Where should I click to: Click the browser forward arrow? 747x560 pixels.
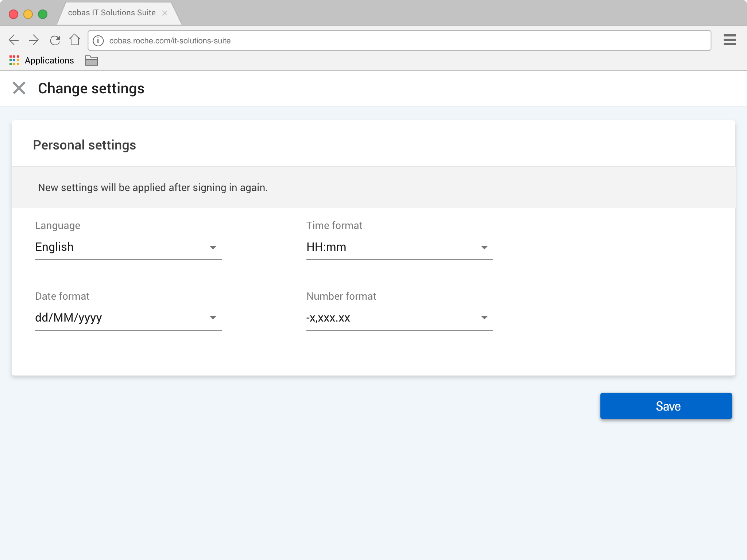coord(34,40)
